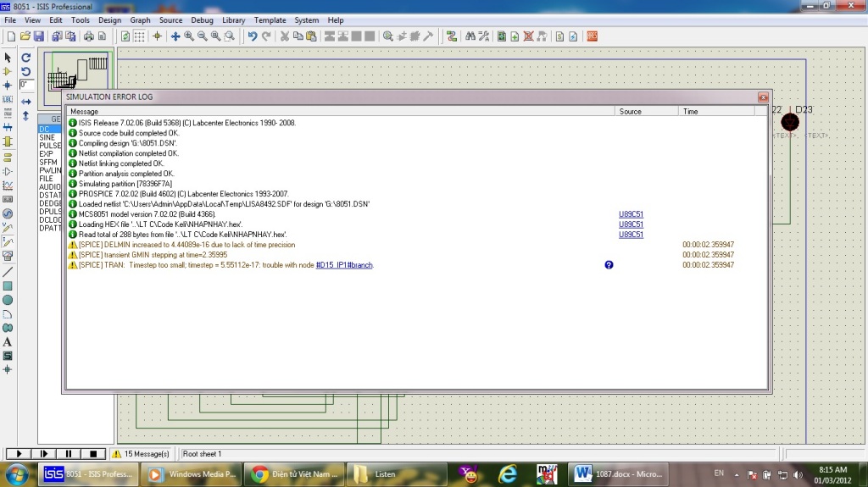Viewport: 868px width, 487px height.
Task: Click the schematic overview thumbnail
Action: coord(77,78)
